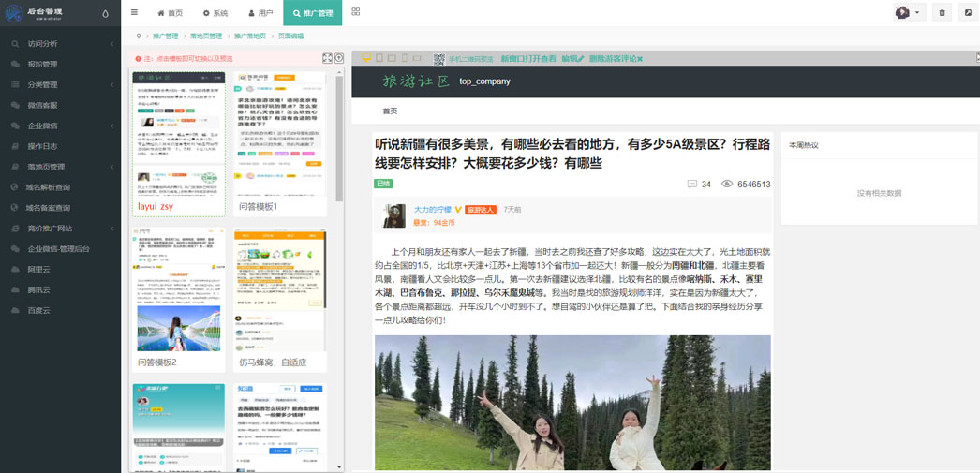Select the desktop monitor preview icon
The image size is (980, 473).
point(365,58)
